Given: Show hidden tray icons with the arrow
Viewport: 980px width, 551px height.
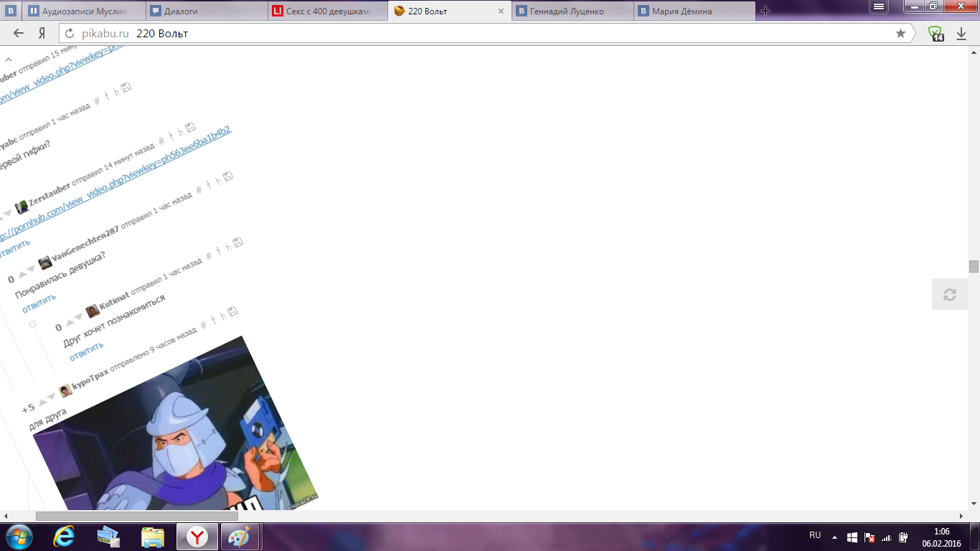Looking at the screenshot, I should click(834, 537).
